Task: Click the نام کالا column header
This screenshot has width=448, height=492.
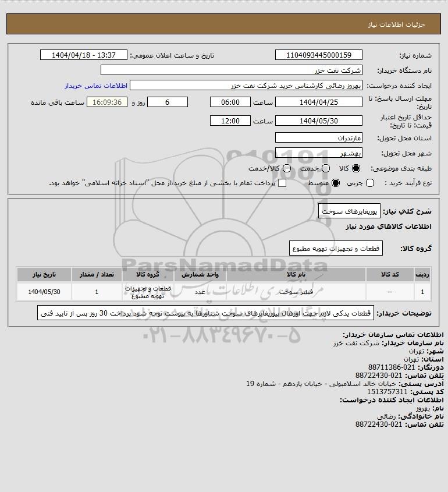Action: point(296,275)
